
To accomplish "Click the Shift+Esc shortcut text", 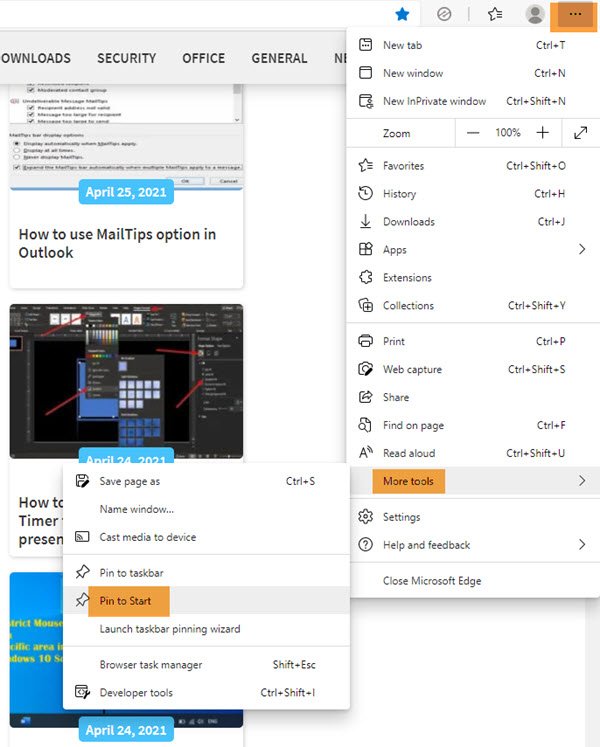I will tap(294, 665).
